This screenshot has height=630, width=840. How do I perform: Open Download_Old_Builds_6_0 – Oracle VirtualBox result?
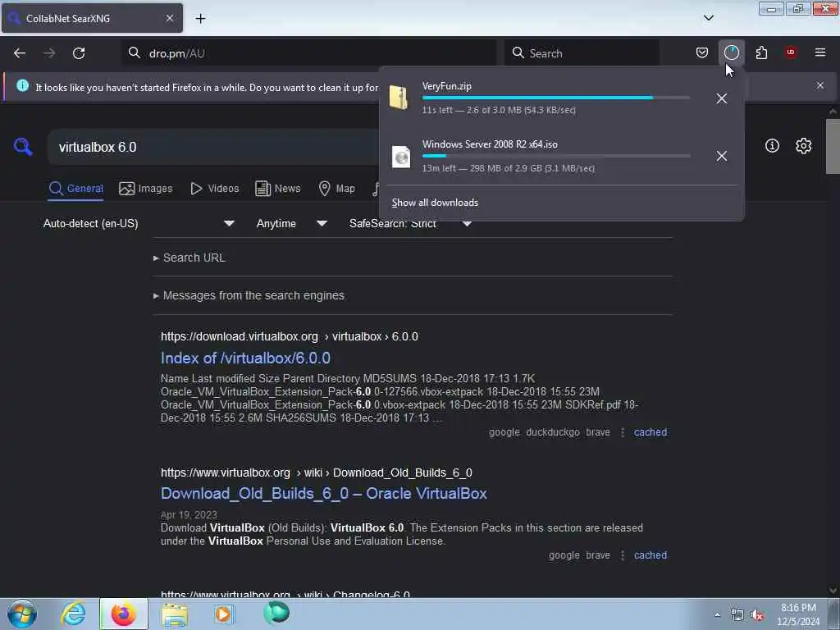tap(323, 493)
